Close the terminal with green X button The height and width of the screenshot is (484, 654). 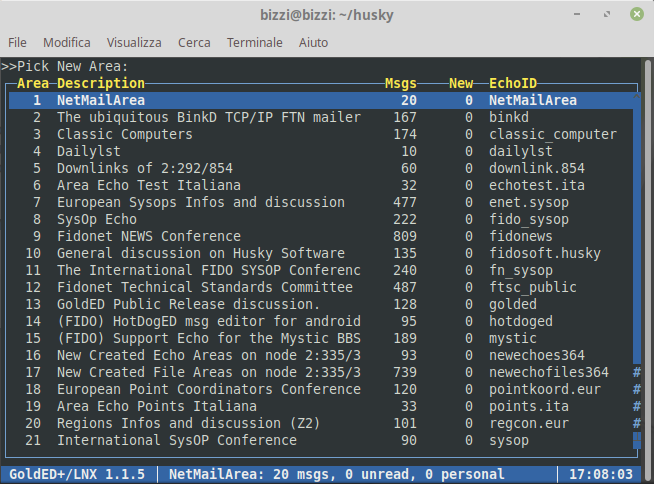coord(636,14)
